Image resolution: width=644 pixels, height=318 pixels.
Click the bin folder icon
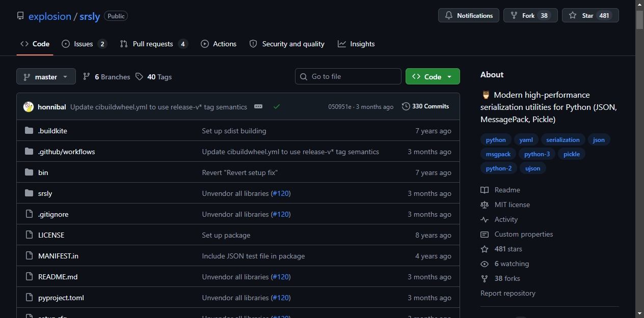pyautogui.click(x=29, y=172)
